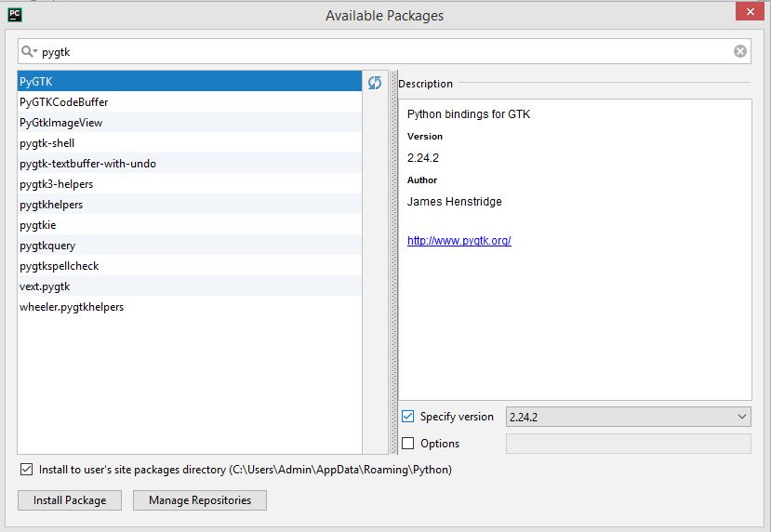This screenshot has height=532, width=771.
Task: Click the reload package list icon
Action: pyautogui.click(x=375, y=83)
